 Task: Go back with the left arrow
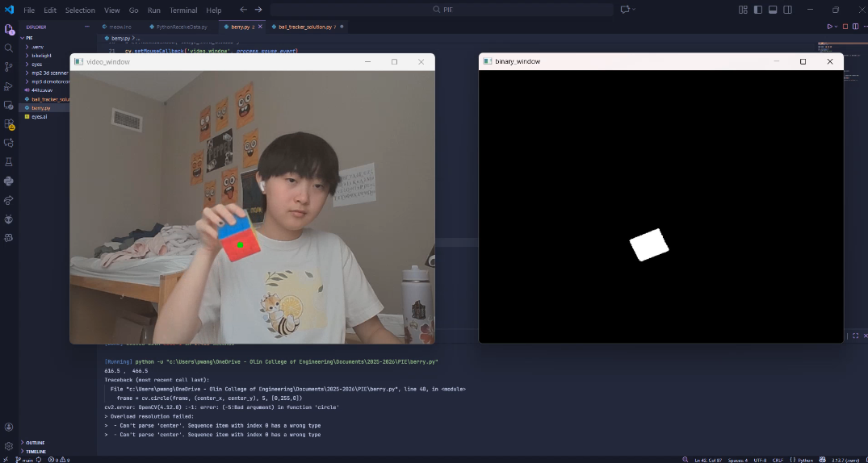[x=244, y=10]
